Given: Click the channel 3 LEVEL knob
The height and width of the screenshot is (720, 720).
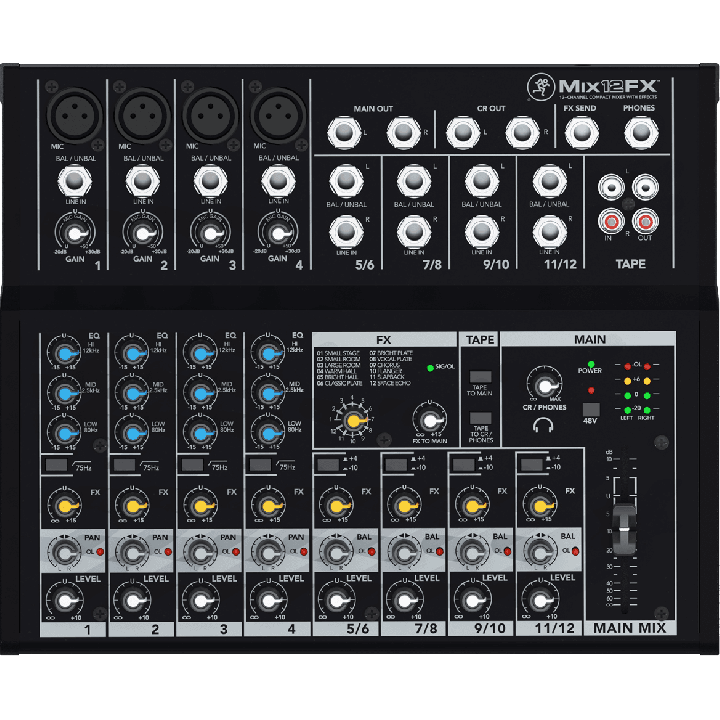Looking at the screenshot, I should click(200, 601).
